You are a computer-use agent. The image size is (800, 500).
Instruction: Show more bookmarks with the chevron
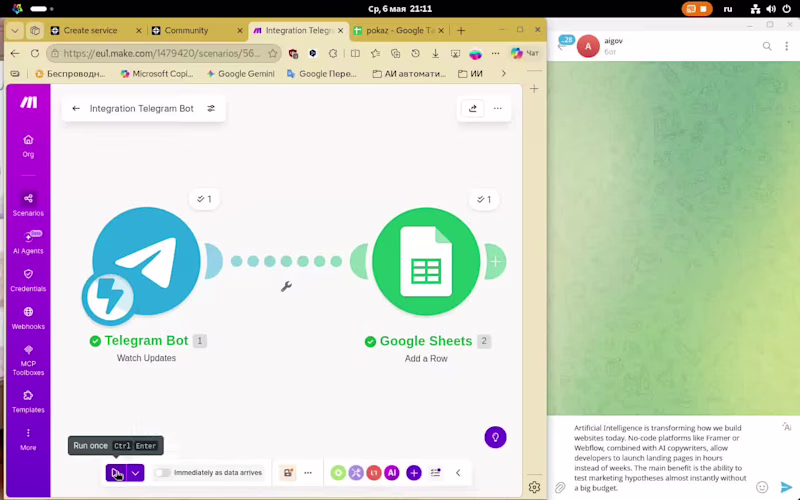pyautogui.click(x=504, y=73)
